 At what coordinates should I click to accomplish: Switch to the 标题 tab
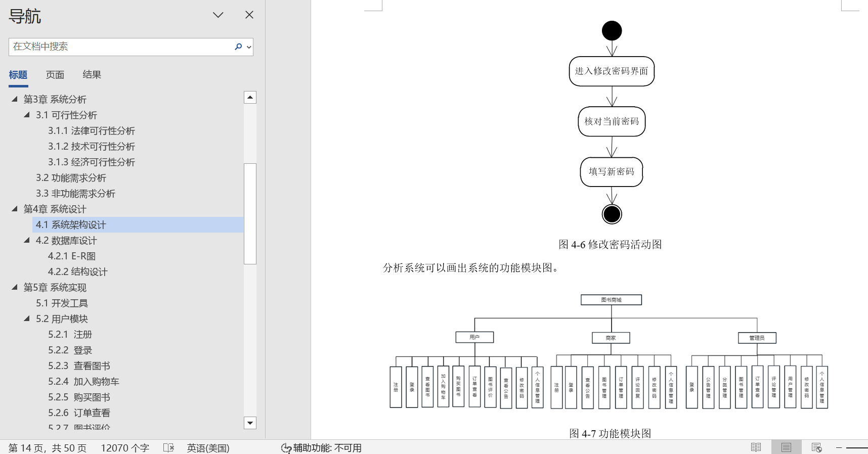pos(18,75)
